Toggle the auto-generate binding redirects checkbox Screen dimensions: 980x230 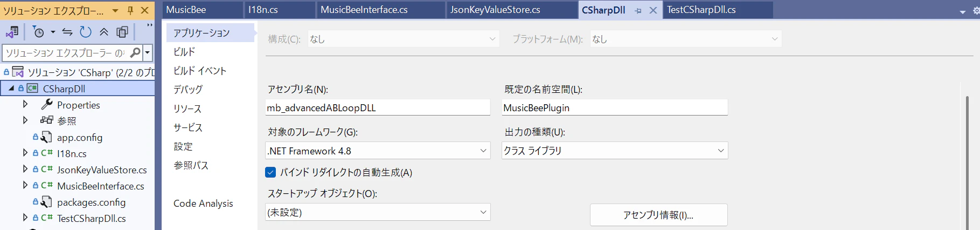pos(270,172)
